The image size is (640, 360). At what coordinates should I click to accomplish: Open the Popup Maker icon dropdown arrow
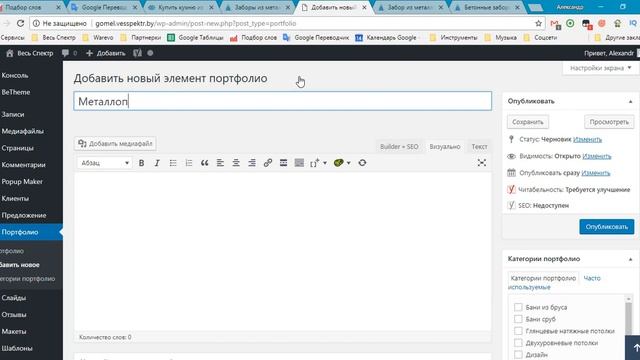point(349,163)
